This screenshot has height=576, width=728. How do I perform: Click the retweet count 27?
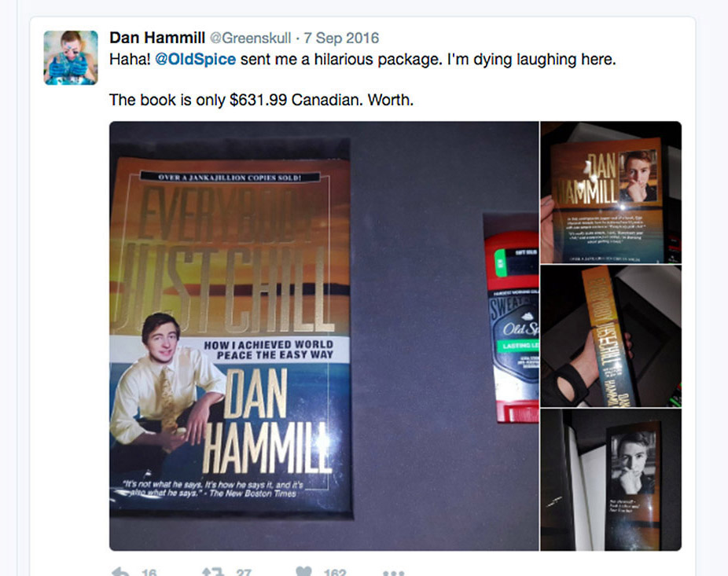pos(244,572)
